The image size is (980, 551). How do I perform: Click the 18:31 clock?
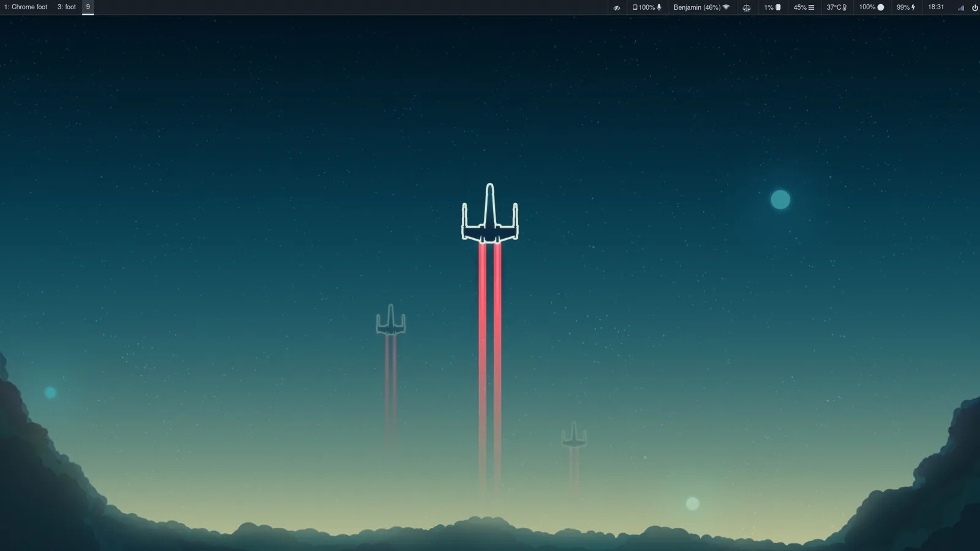click(x=936, y=7)
